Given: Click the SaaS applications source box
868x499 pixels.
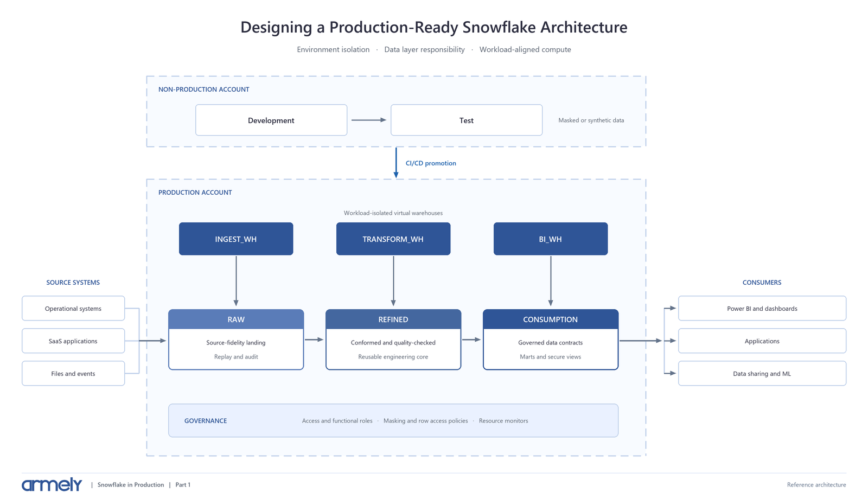Looking at the screenshot, I should click(73, 341).
